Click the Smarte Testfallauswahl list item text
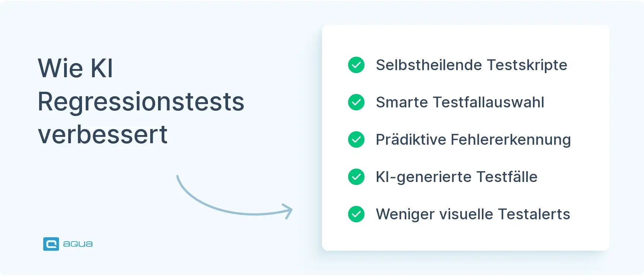 (460, 102)
